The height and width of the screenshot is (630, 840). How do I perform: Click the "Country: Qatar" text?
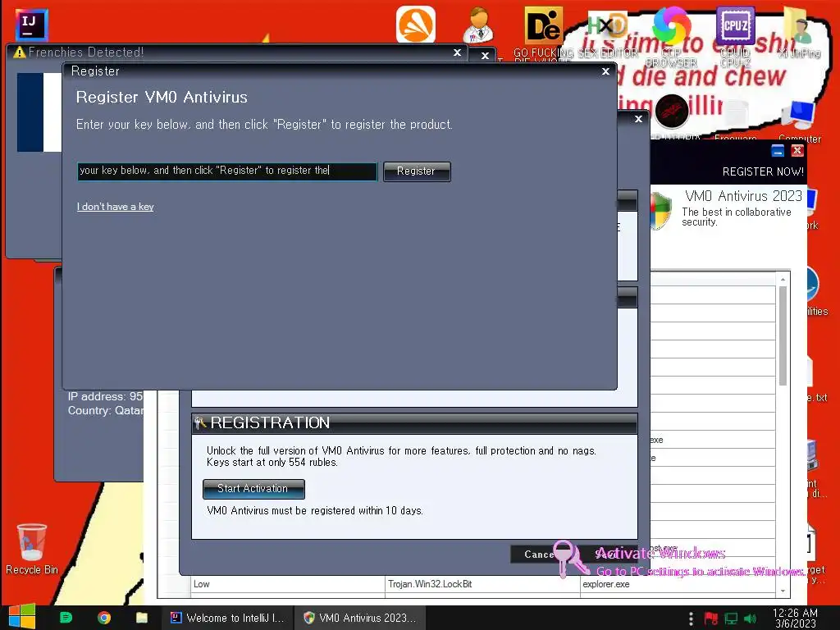click(x=106, y=411)
